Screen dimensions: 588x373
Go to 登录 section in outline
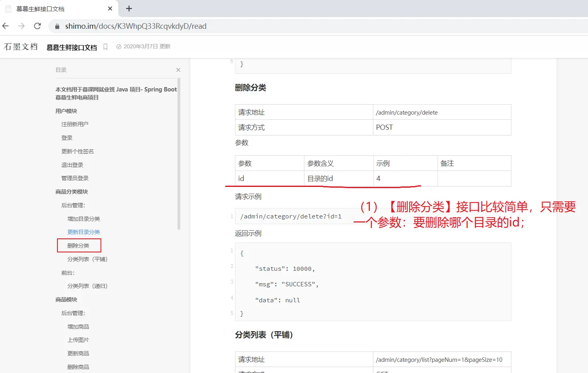pos(67,138)
